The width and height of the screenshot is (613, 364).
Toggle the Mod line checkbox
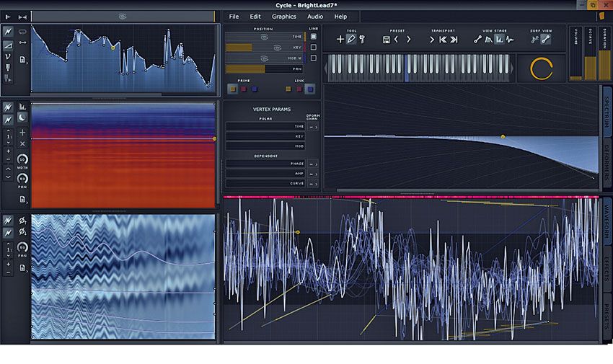(313, 58)
